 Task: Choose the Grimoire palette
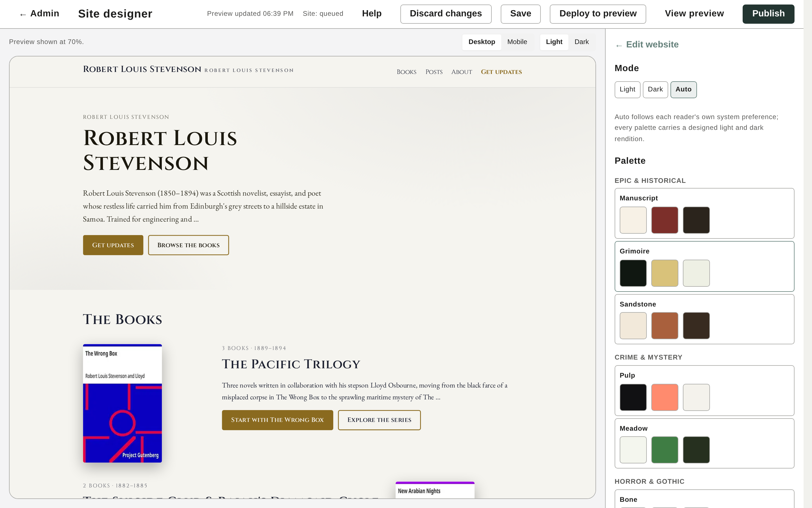[704, 266]
